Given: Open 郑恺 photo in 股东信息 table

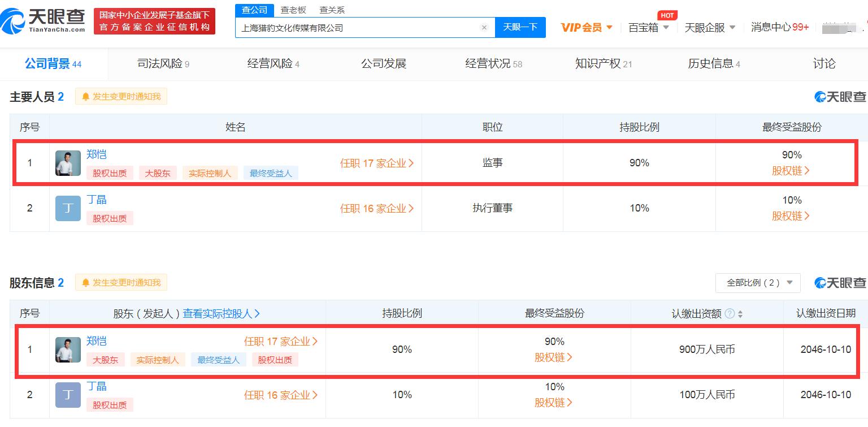Looking at the screenshot, I should click(68, 350).
